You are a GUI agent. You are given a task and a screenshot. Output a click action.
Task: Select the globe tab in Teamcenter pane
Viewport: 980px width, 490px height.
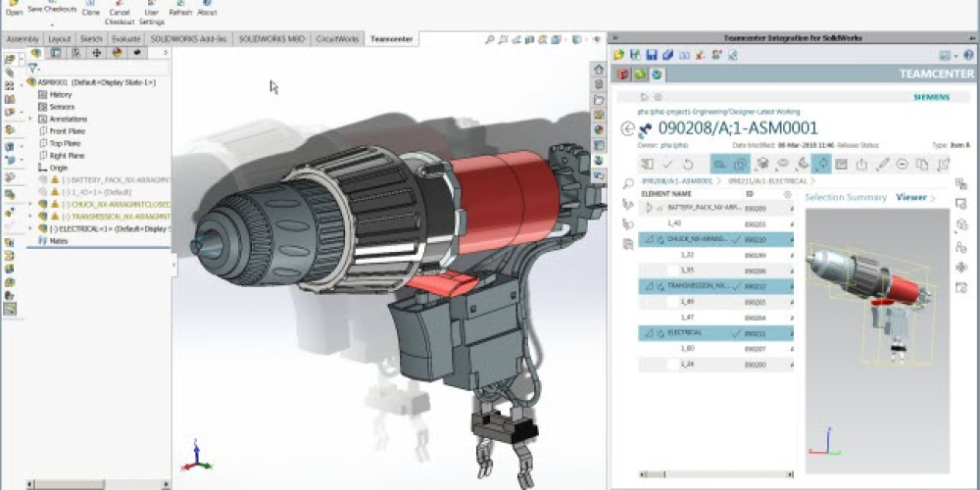pos(657,75)
